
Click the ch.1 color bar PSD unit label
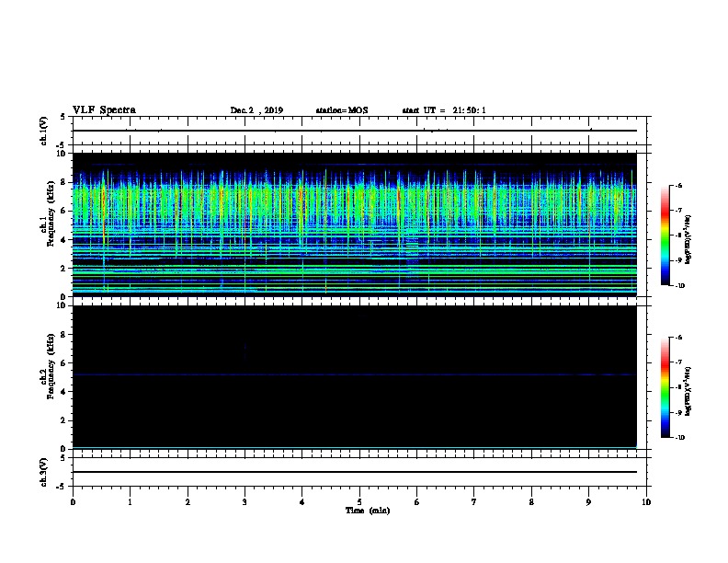pos(688,239)
